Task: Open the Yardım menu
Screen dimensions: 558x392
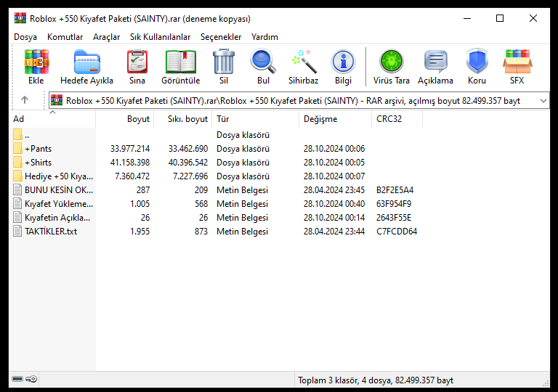Action: pyautogui.click(x=264, y=37)
